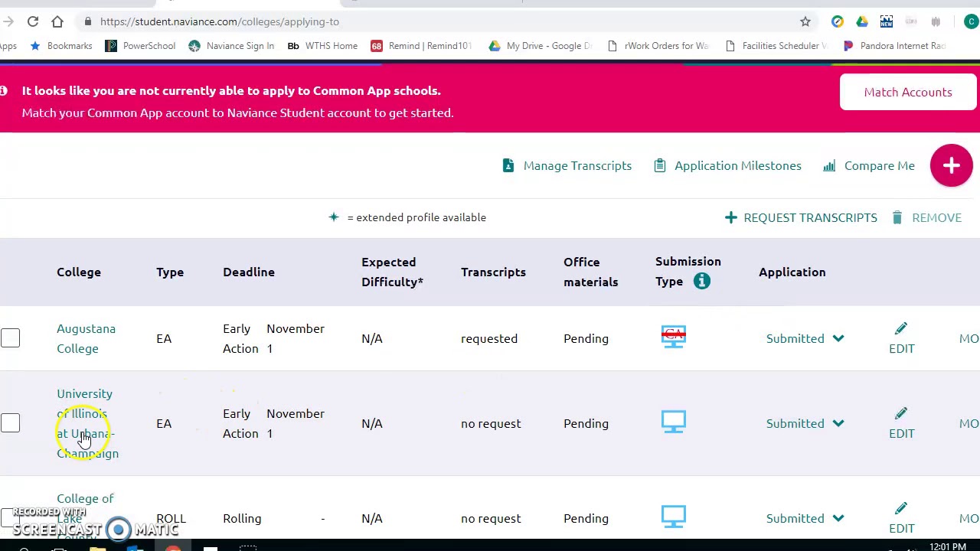
Task: Bookmark this page with the star icon
Action: pos(805,21)
